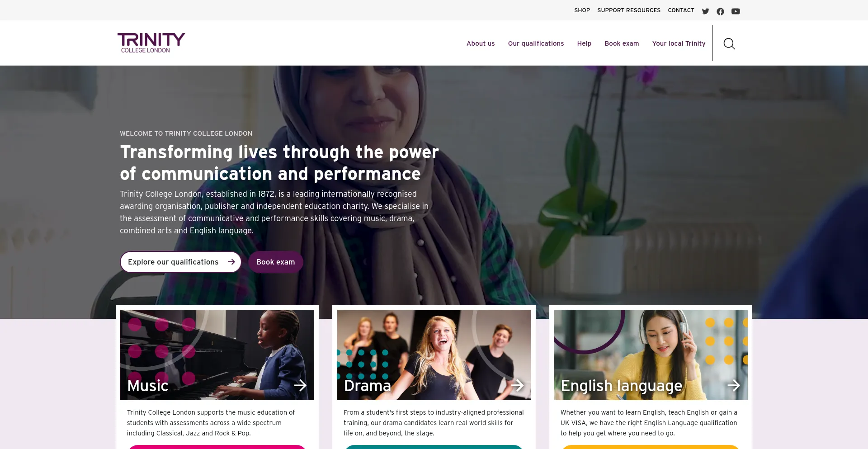Select the English language card image
Image resolution: width=868 pixels, height=449 pixels.
pyautogui.click(x=651, y=355)
